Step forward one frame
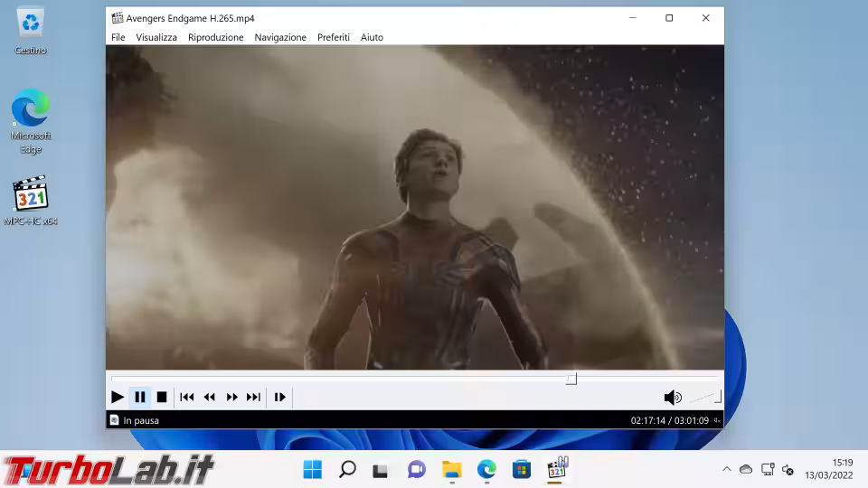The width and height of the screenshot is (868, 488). (x=280, y=398)
